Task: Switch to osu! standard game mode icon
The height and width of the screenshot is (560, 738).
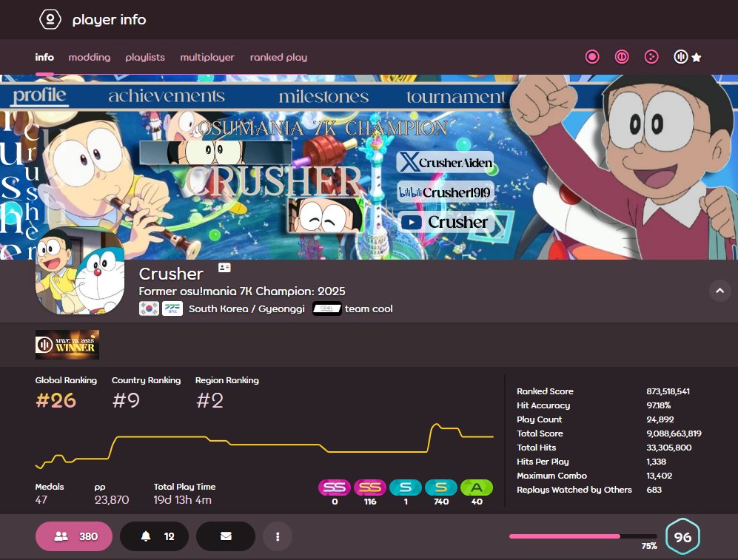Action: (592, 57)
